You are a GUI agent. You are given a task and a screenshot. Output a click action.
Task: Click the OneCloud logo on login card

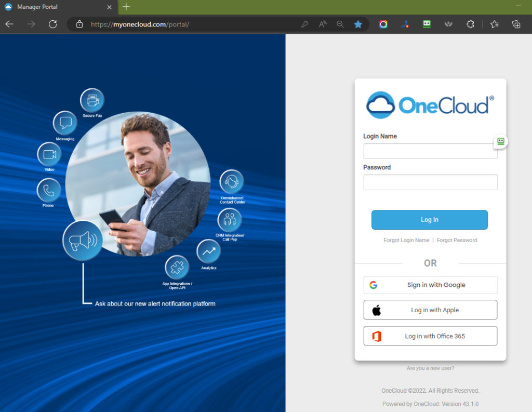430,105
